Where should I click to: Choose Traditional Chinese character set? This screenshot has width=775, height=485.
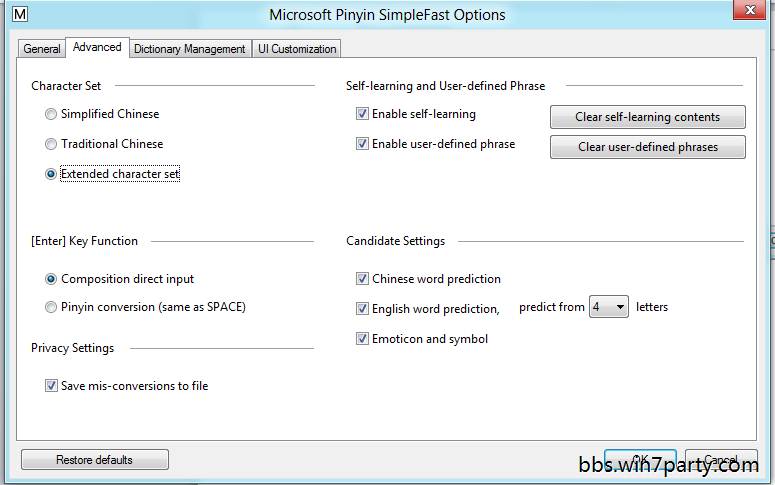[51, 144]
